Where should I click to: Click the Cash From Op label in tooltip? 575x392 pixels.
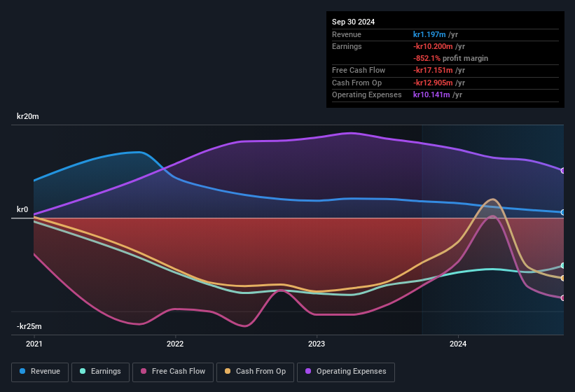point(356,83)
